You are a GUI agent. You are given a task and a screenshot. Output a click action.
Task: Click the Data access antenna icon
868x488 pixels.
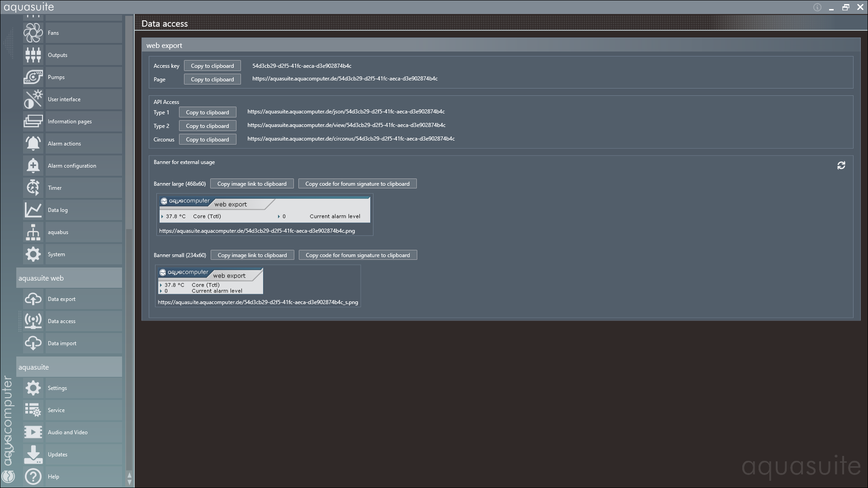coord(33,321)
